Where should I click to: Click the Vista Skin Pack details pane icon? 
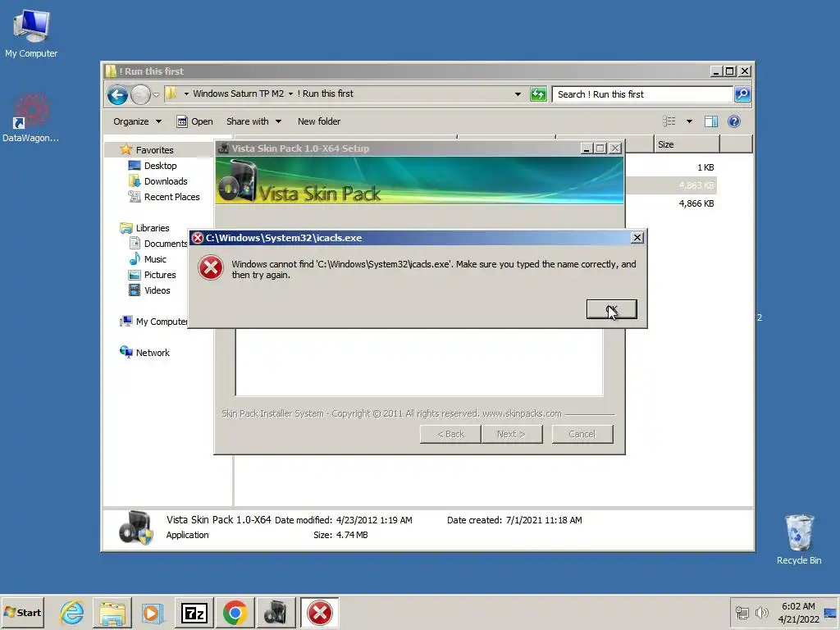point(136,528)
